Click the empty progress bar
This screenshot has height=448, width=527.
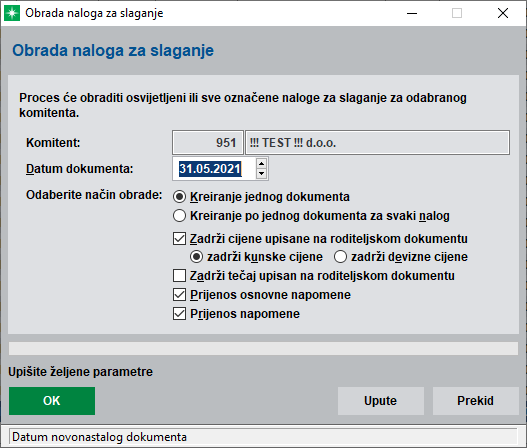point(263,349)
